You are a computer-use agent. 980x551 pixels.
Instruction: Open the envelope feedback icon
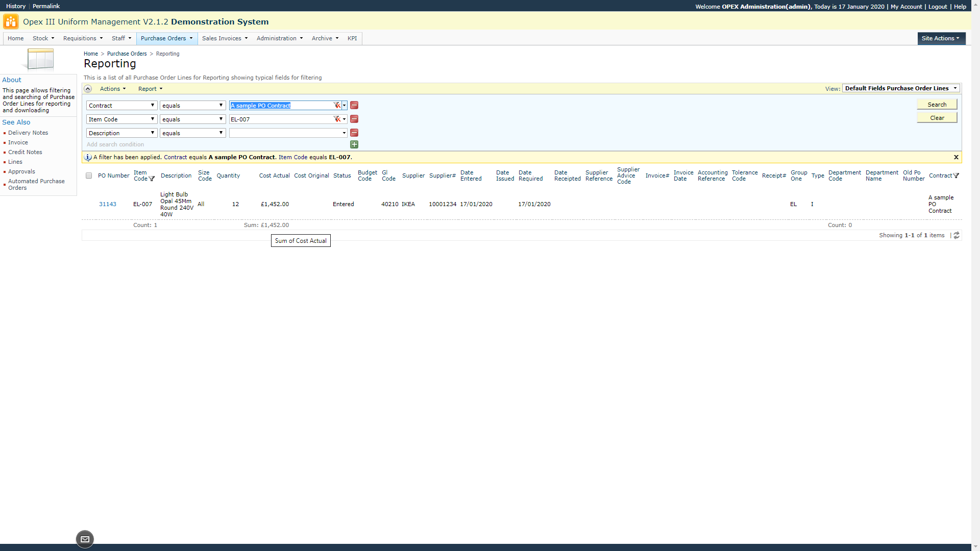[85, 539]
